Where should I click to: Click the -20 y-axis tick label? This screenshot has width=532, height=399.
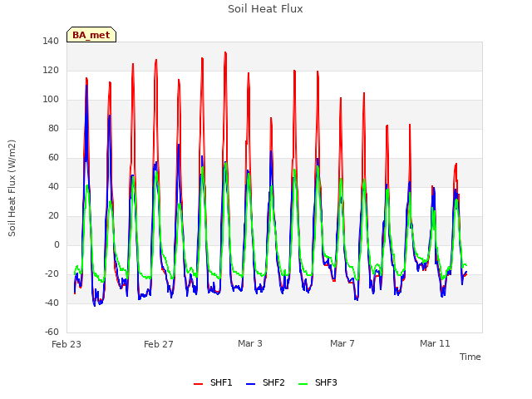tap(52, 273)
